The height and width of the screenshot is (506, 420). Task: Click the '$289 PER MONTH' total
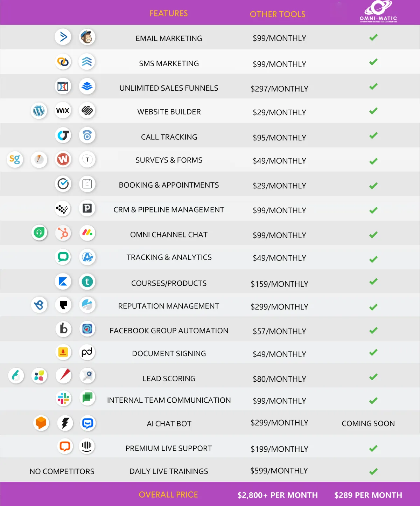[x=368, y=495]
